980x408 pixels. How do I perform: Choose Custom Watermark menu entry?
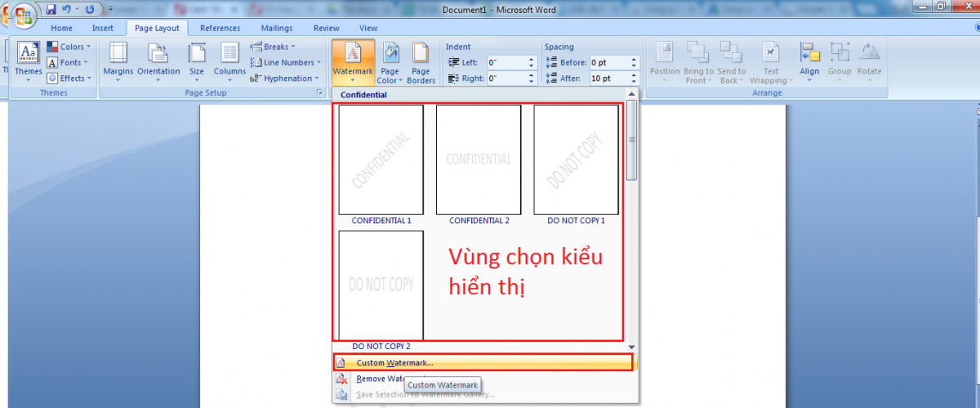(x=394, y=363)
